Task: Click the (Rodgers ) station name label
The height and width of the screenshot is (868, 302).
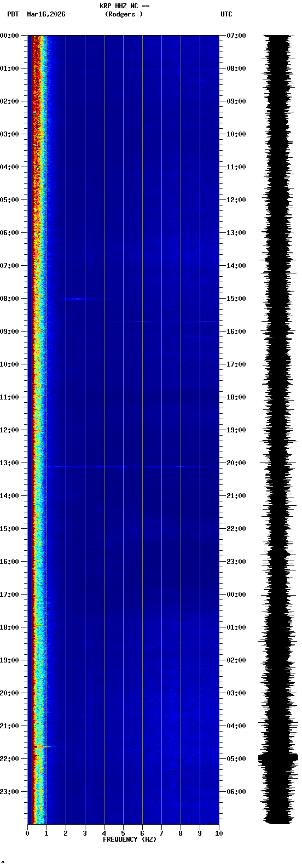Action: click(x=124, y=14)
